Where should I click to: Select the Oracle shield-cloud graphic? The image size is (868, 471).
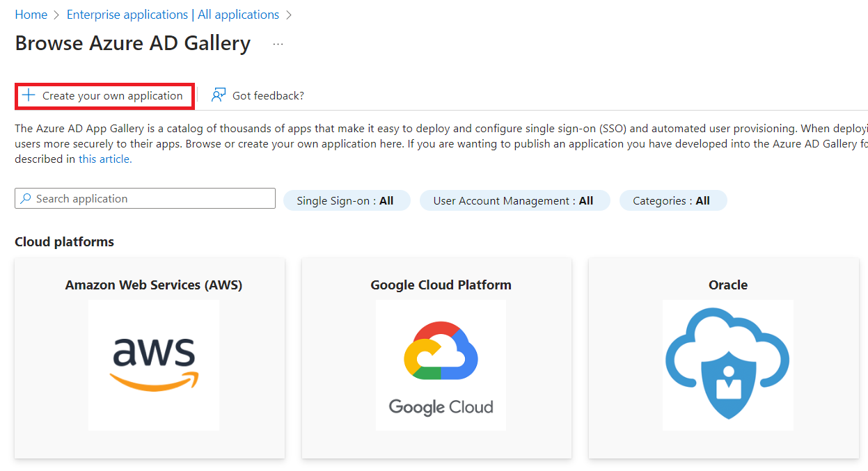pos(727,362)
